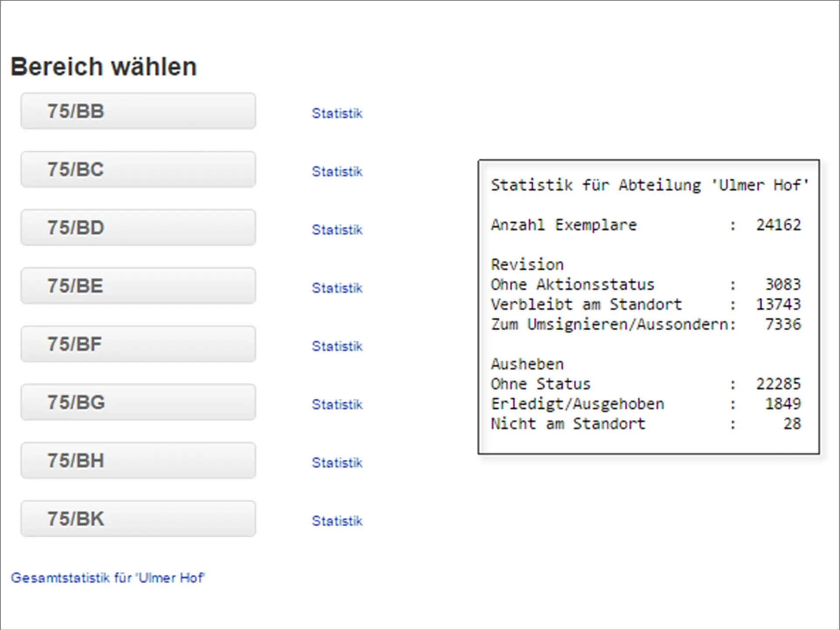Pick the 75/BG area button
840x630 pixels.
pos(138,402)
